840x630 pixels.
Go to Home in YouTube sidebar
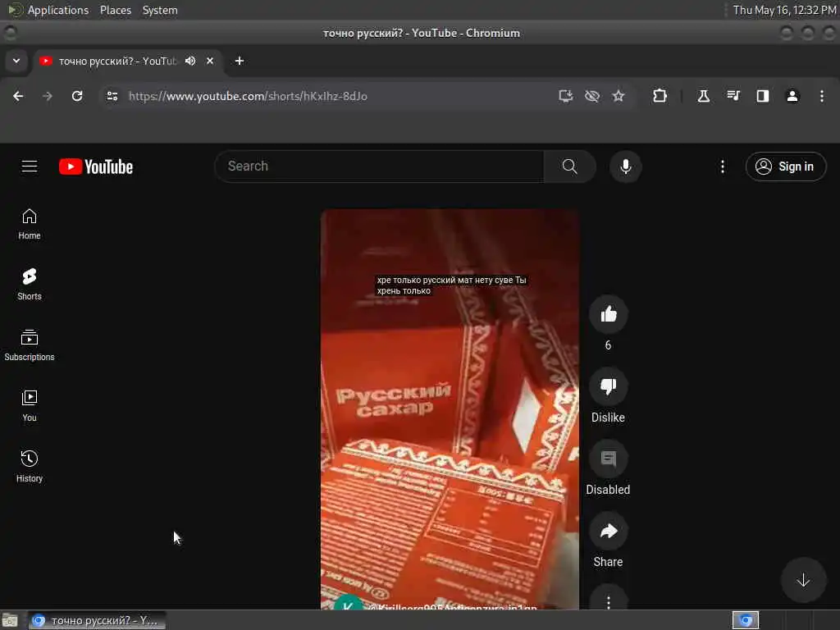click(30, 224)
